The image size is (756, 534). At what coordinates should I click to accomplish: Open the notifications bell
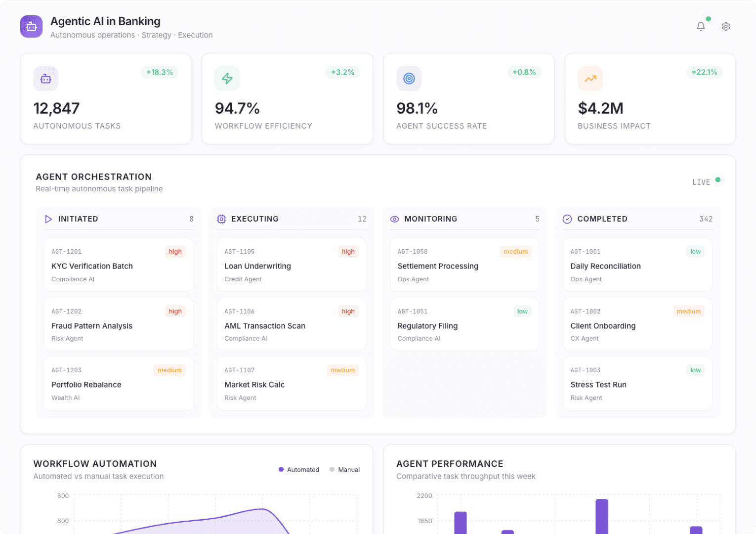click(x=700, y=26)
